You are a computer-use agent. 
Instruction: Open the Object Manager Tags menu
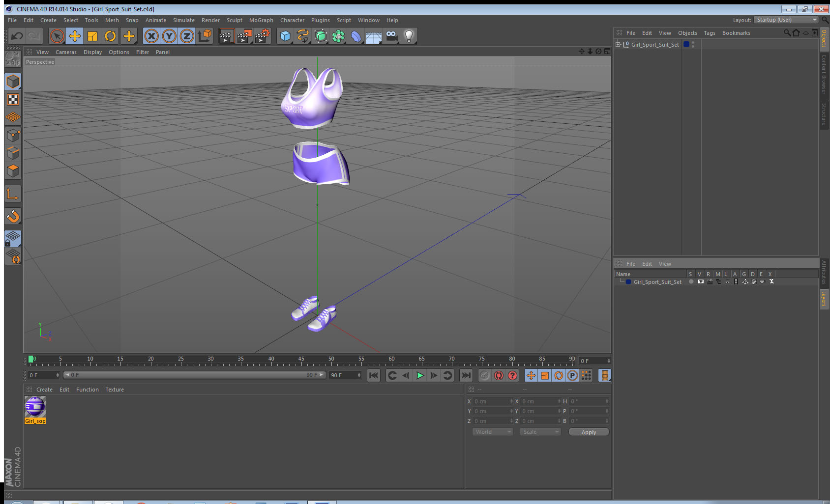tap(709, 33)
